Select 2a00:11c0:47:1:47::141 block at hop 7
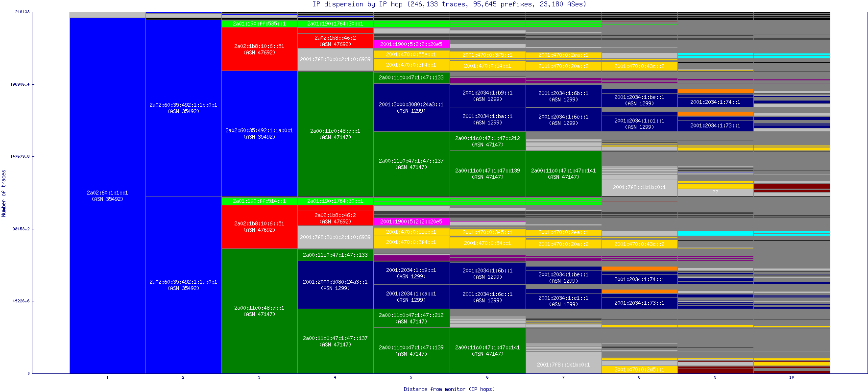Screen dimensions: 868x392 563,173
